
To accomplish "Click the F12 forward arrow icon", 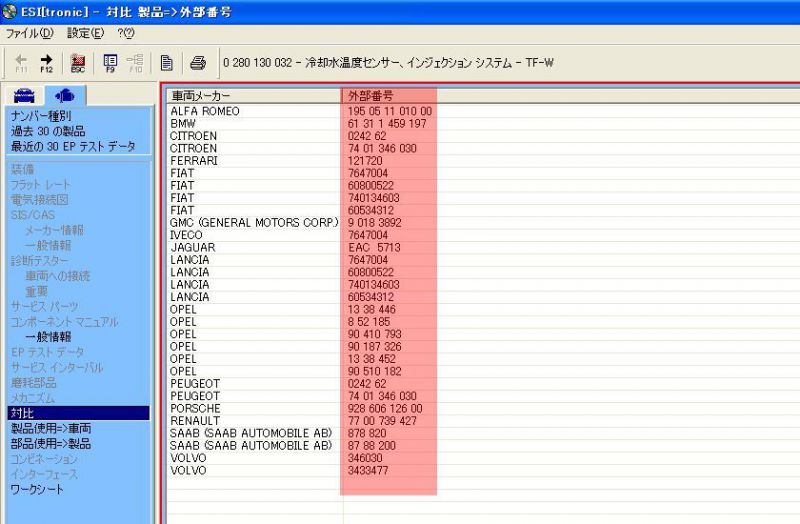I will pyautogui.click(x=46, y=62).
